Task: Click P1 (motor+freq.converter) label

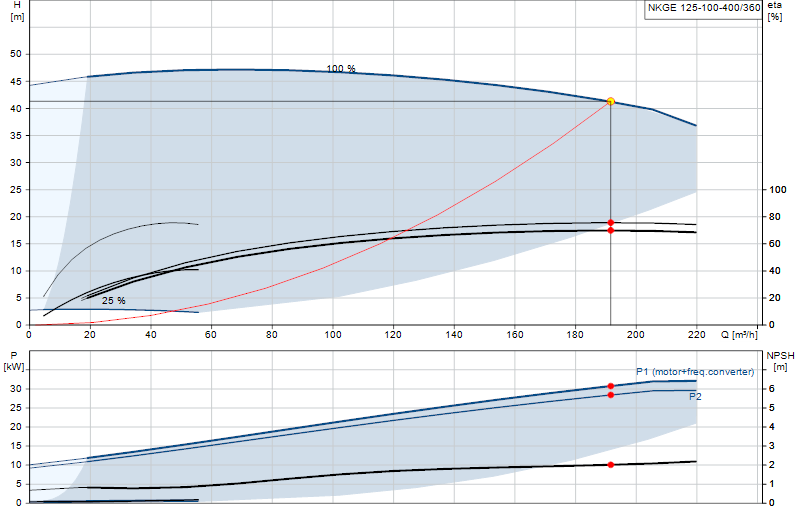Action: tap(695, 372)
